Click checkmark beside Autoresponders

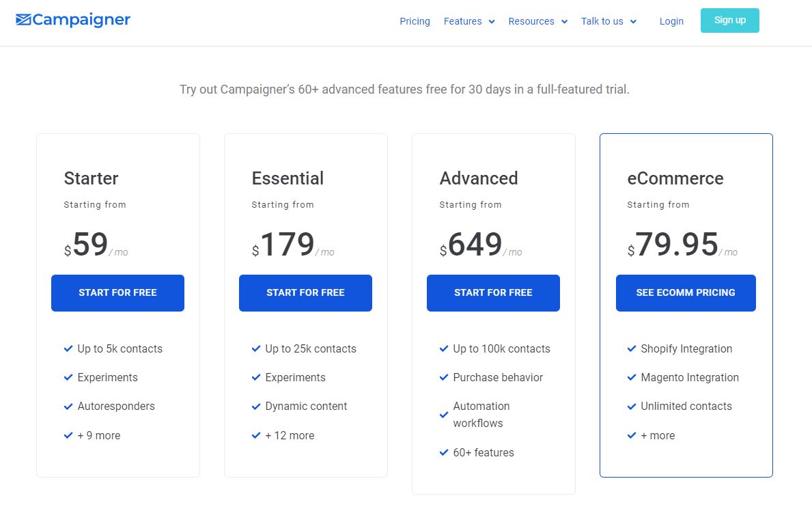click(68, 407)
